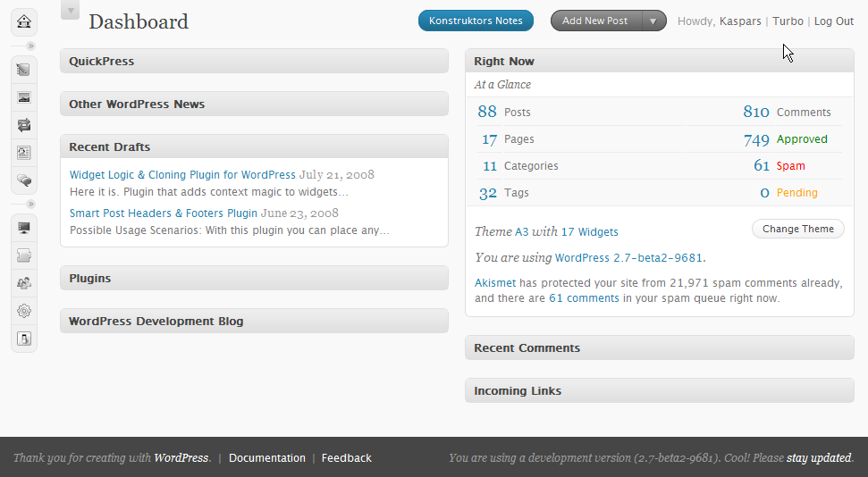Expand the Add New Post dropdown arrow
The height and width of the screenshot is (477, 868).
(654, 21)
